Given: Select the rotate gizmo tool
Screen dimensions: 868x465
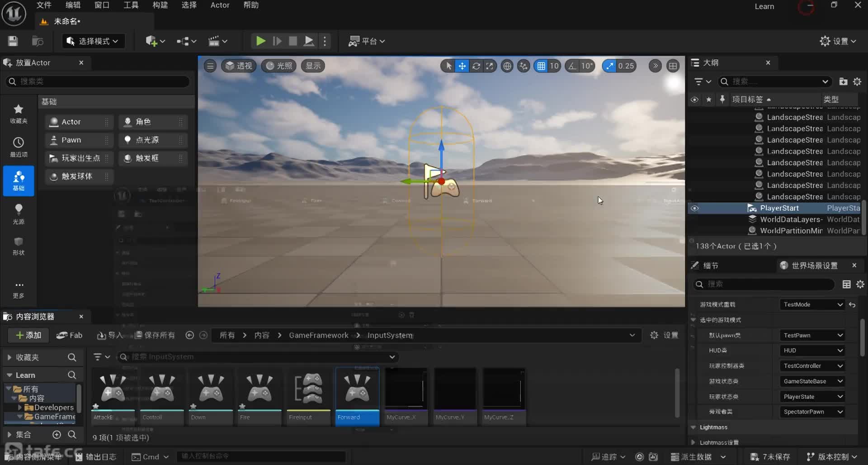Looking at the screenshot, I should click(476, 66).
